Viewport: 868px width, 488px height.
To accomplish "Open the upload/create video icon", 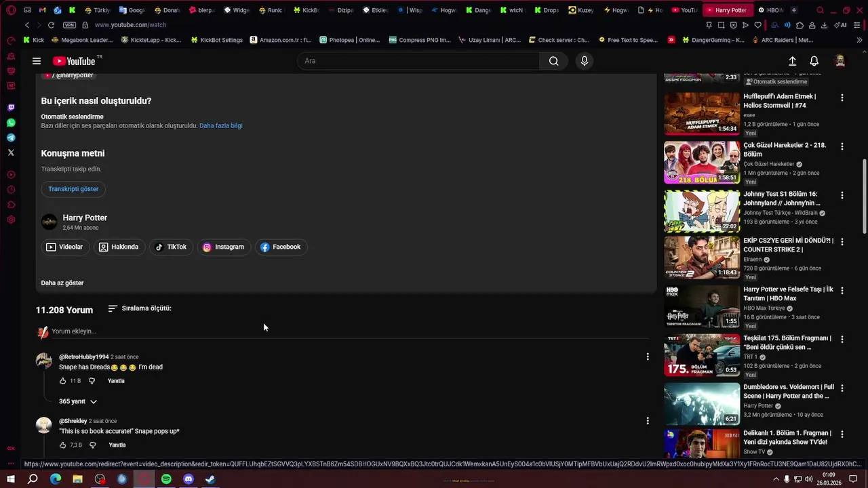I will (792, 61).
